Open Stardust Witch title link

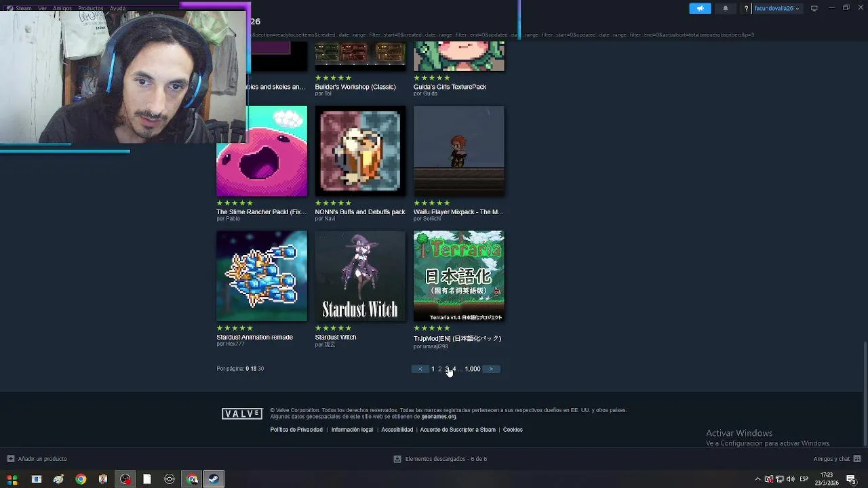coord(335,337)
